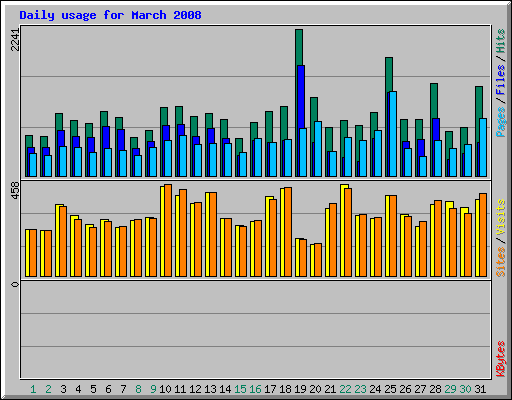Select day 31 on the x-axis
The image size is (512, 400).
(480, 389)
